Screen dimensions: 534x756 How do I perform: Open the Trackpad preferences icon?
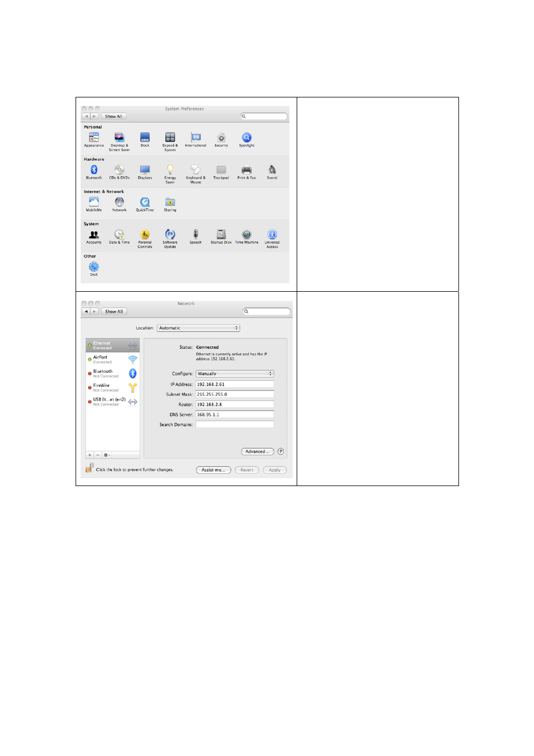[221, 170]
